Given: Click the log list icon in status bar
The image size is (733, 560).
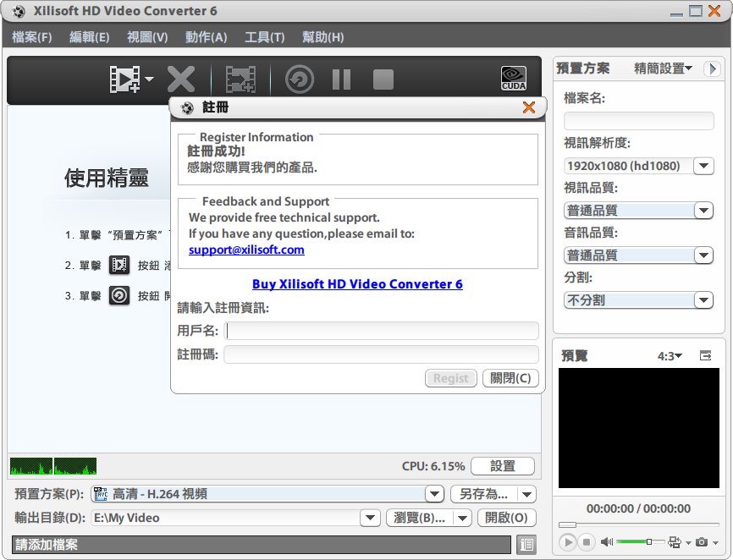Looking at the screenshot, I should pyautogui.click(x=526, y=544).
